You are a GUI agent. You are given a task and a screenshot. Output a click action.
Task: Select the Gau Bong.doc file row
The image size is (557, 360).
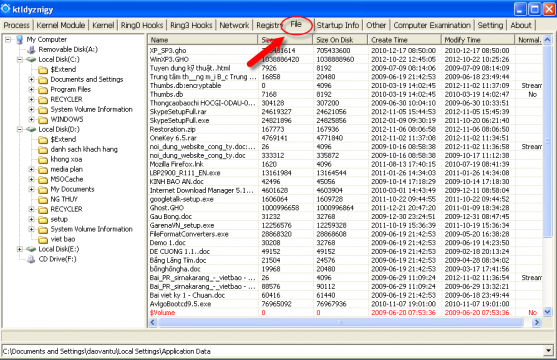point(345,217)
